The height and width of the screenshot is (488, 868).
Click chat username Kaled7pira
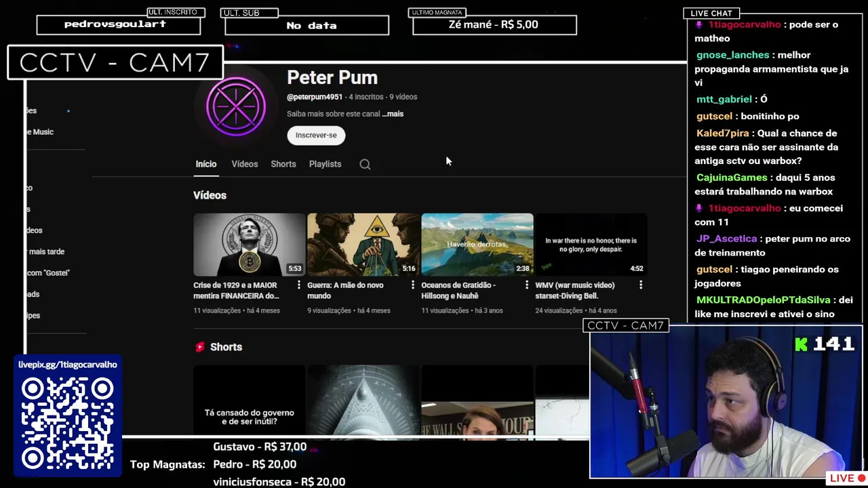pos(722,134)
